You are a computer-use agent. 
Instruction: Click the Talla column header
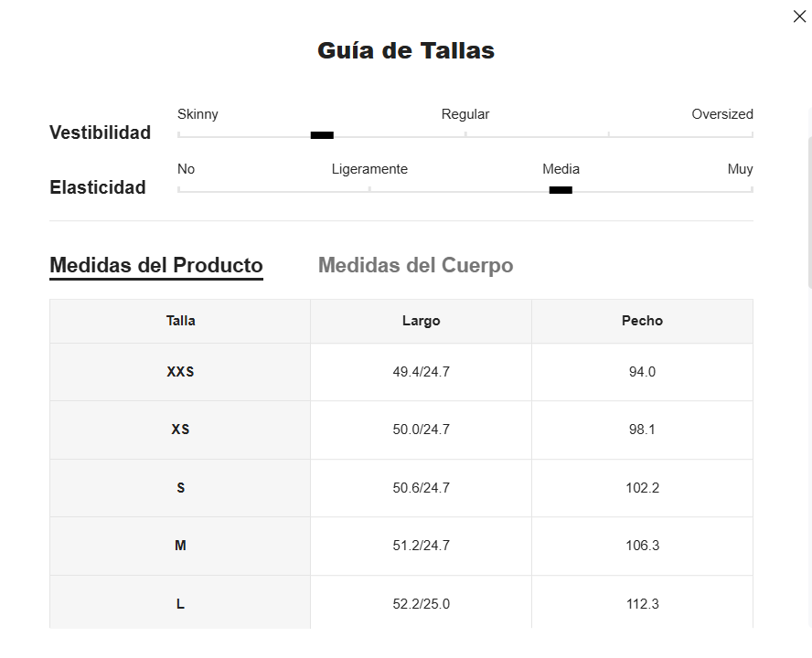point(180,321)
